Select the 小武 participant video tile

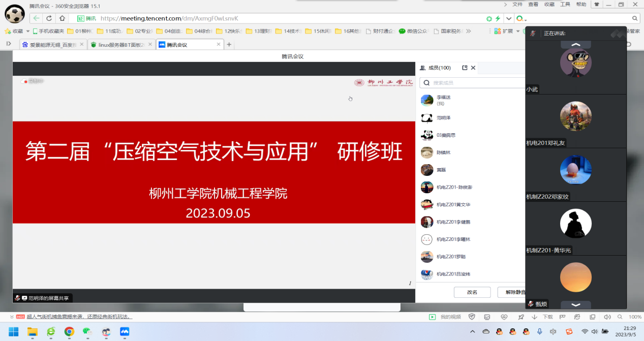[576, 67]
